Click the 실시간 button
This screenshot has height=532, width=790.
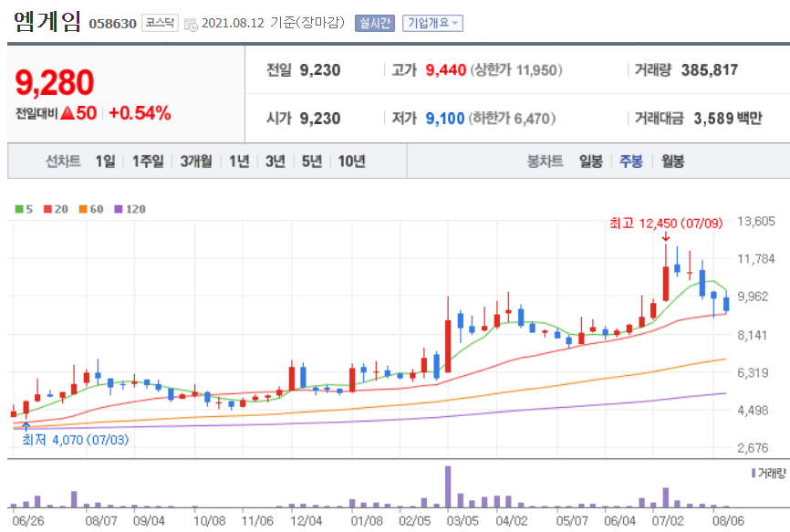click(374, 23)
